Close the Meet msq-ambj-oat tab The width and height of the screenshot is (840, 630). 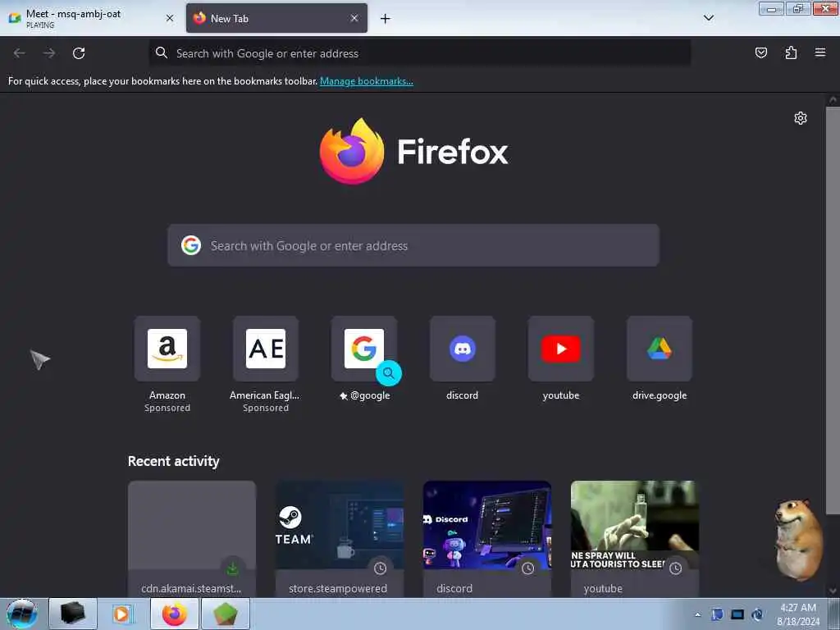click(x=170, y=18)
